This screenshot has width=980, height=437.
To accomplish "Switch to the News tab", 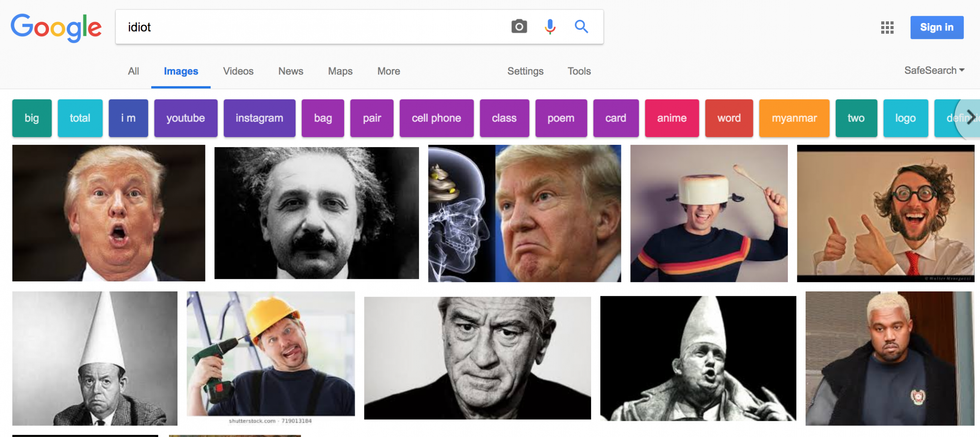I will click(291, 71).
